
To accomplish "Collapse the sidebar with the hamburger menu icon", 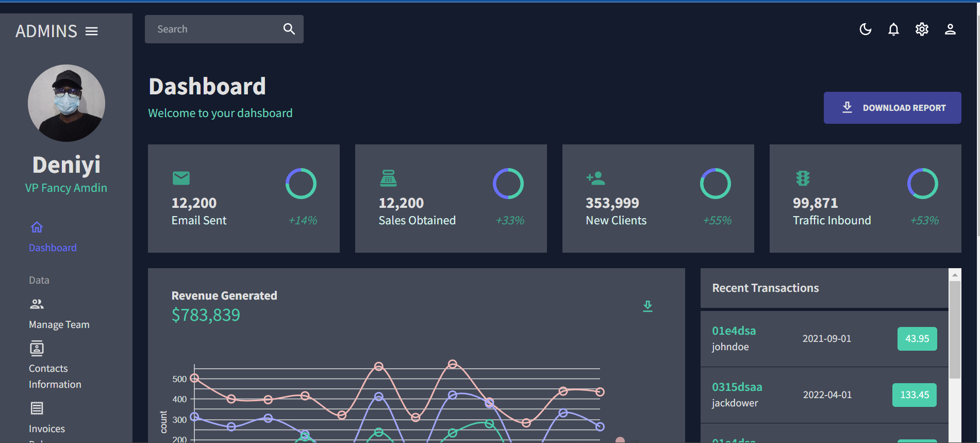I will click(92, 31).
